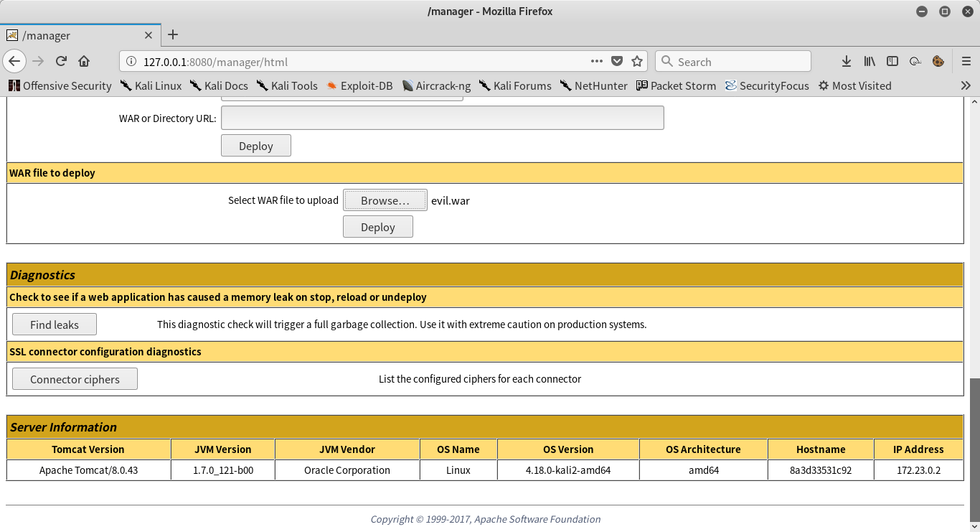Open the Packet Storm bookmark
Viewport: 980px width, 532px height.
(x=676, y=85)
